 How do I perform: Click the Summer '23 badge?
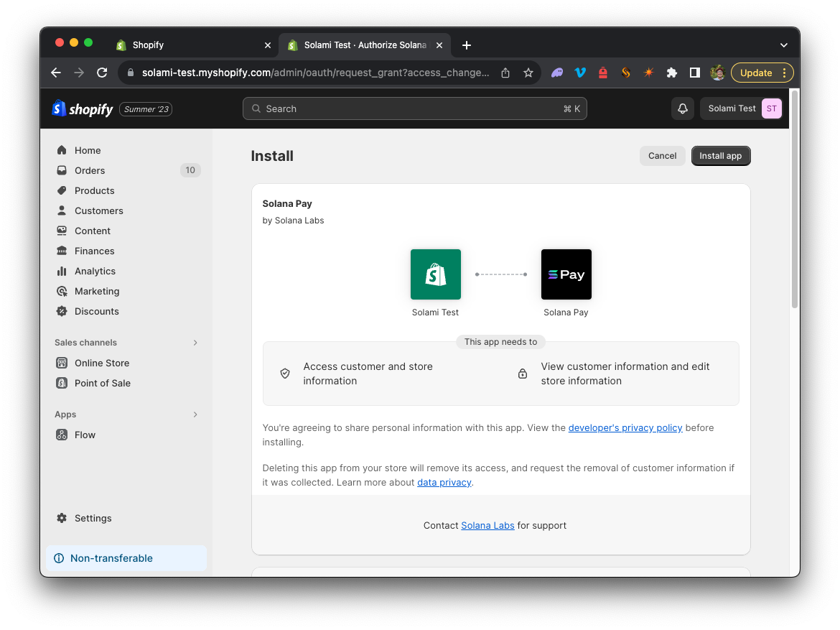pos(146,109)
